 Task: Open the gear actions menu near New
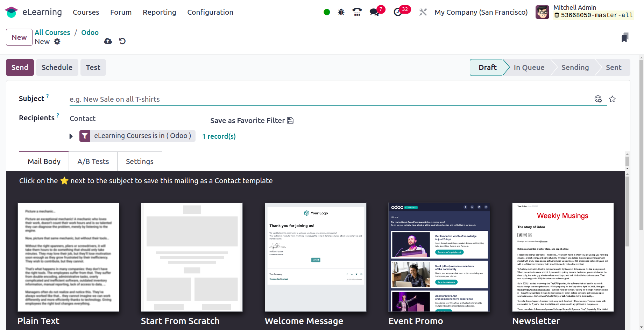[x=57, y=42]
